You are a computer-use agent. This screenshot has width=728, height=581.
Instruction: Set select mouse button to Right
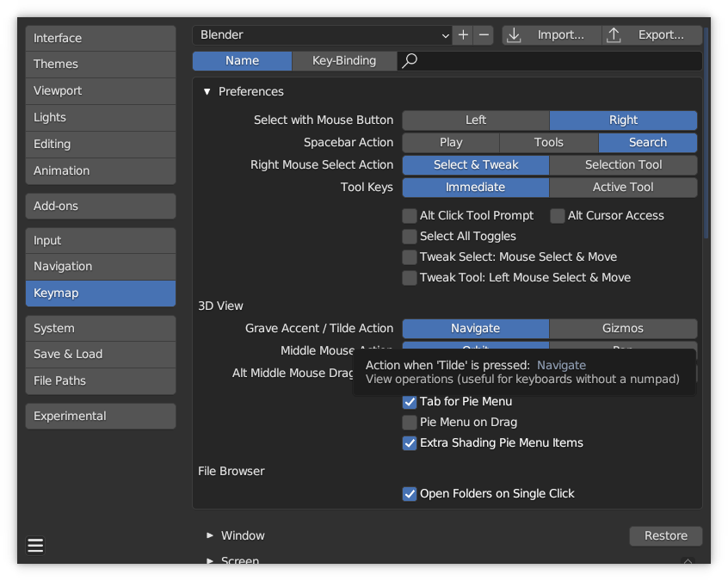[x=624, y=120]
